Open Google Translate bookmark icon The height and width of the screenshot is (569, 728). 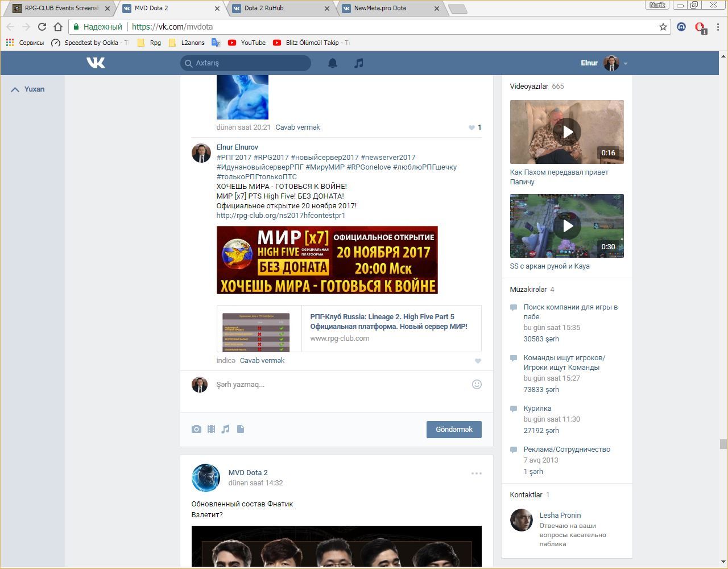[216, 43]
